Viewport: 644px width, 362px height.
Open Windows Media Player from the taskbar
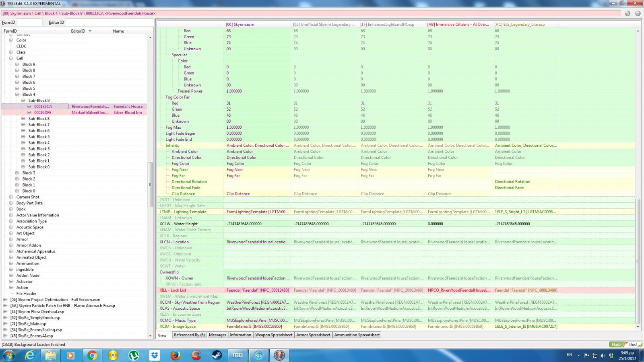click(x=71, y=355)
